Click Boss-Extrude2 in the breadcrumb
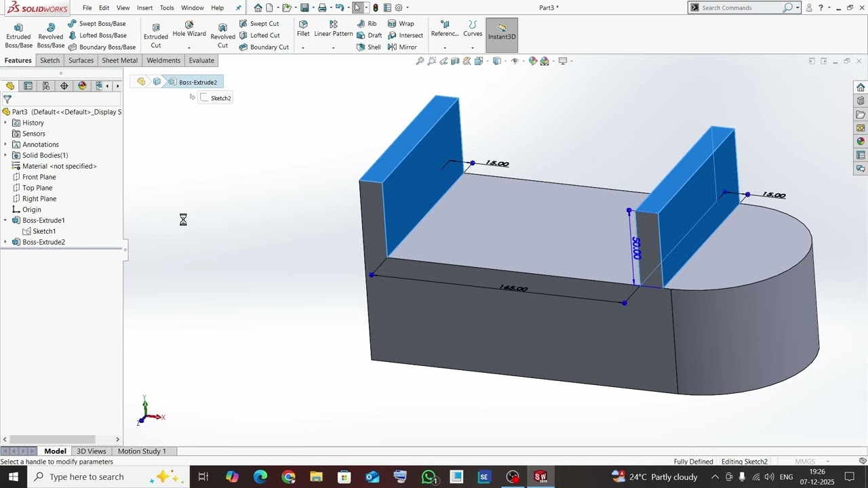This screenshot has height=488, width=868. [x=198, y=82]
